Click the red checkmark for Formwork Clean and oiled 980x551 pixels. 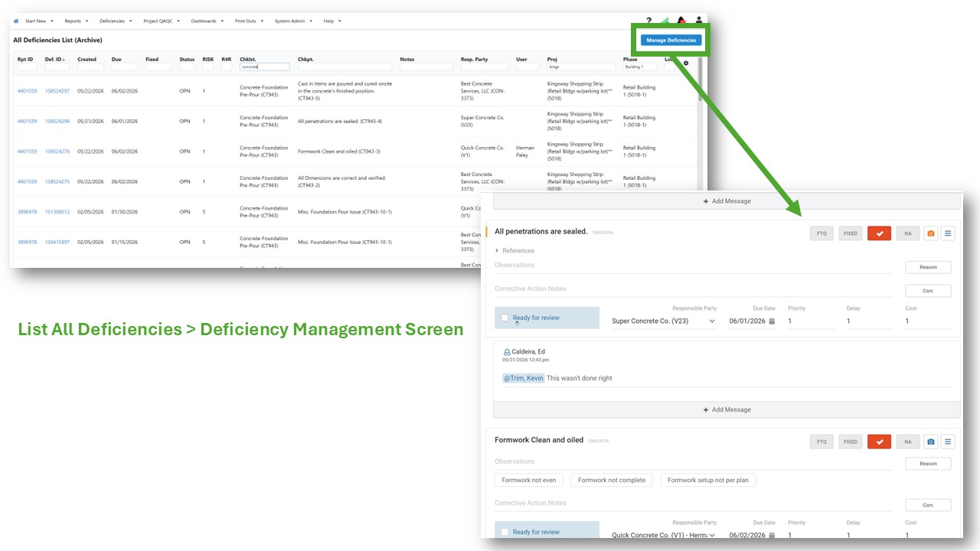click(x=879, y=442)
